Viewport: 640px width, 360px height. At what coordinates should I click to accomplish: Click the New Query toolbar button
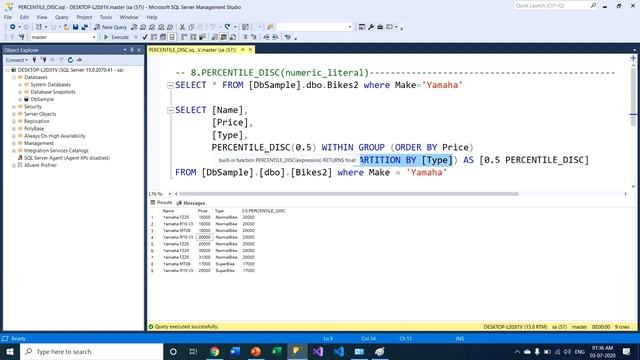coord(111,27)
